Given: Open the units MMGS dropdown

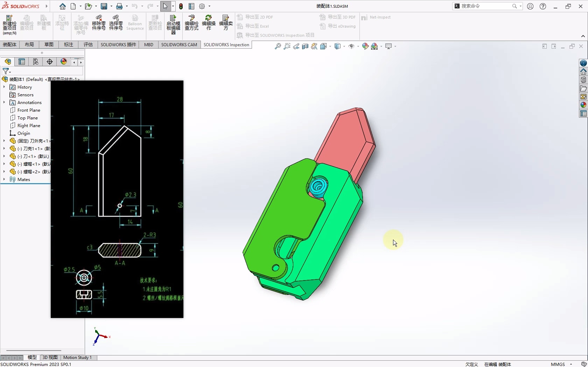Looking at the screenshot, I should pyautogui.click(x=571, y=364).
